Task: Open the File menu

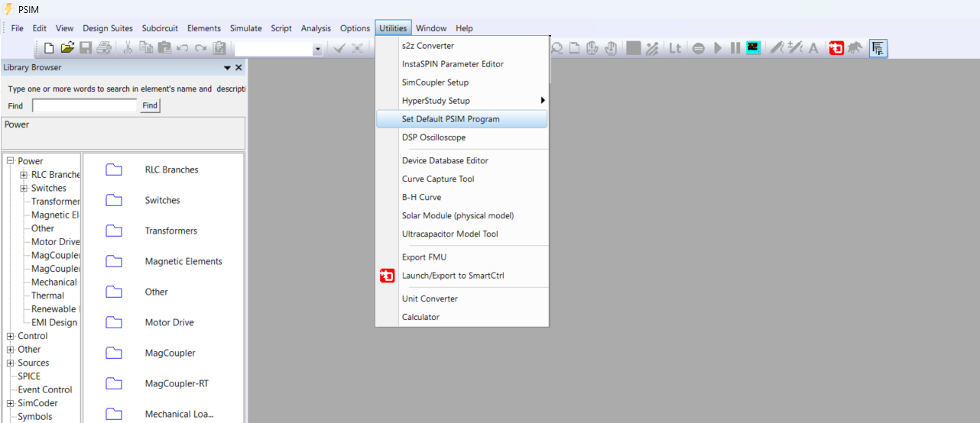Action: pos(18,28)
